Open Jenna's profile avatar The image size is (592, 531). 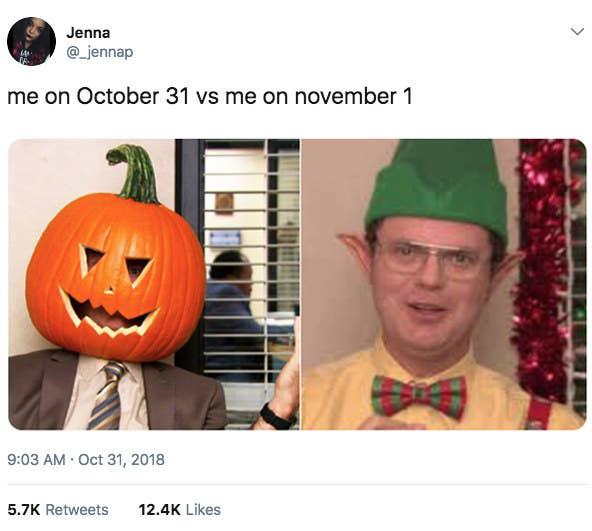pos(31,42)
